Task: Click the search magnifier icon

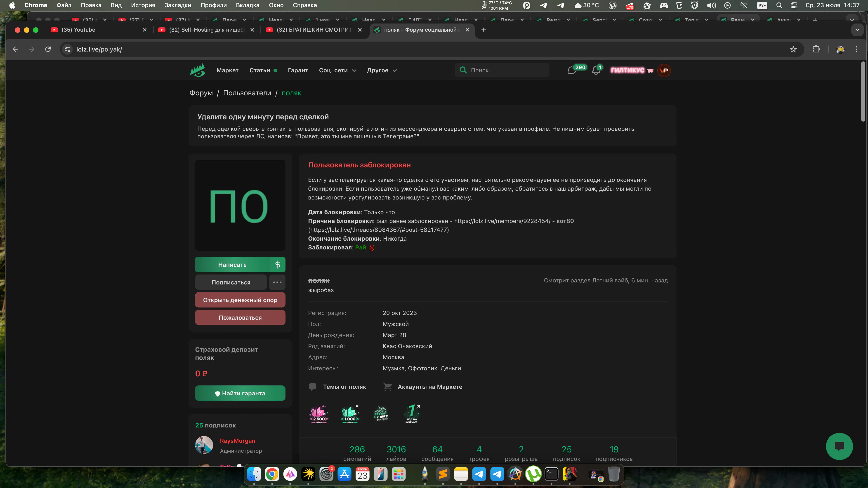Action: [x=463, y=70]
